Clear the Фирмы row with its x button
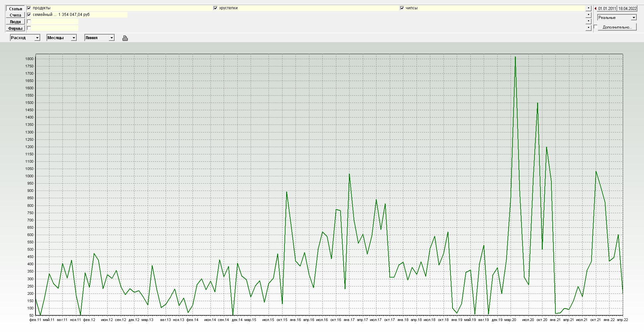Image resolution: width=644 pixels, height=332 pixels. (x=589, y=28)
